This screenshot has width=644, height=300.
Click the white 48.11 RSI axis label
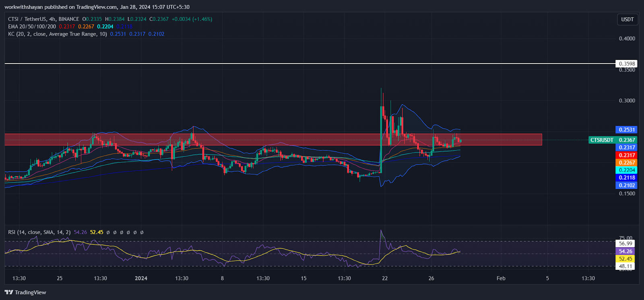(625, 266)
